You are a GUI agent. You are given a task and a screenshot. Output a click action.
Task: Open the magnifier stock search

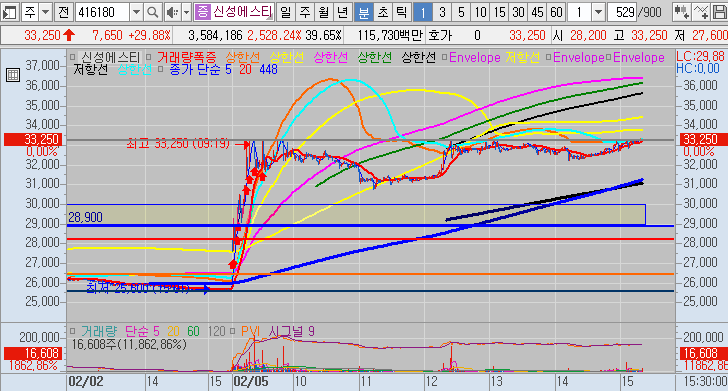(153, 12)
